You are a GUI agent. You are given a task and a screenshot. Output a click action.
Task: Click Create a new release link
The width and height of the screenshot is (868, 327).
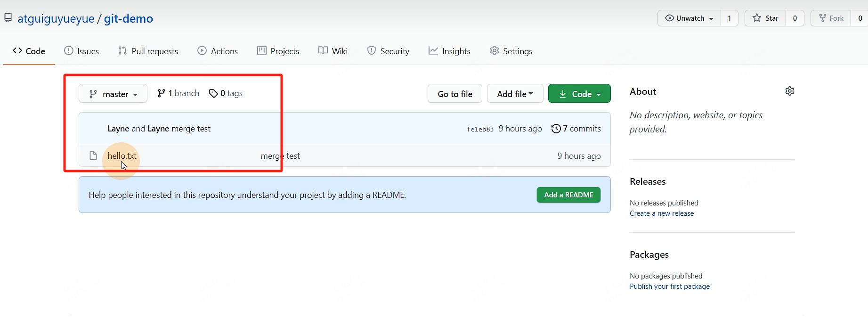[x=662, y=213]
